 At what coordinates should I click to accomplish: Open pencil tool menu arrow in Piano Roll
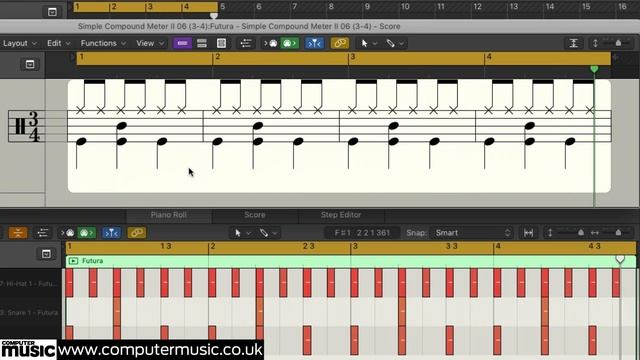coord(275,233)
